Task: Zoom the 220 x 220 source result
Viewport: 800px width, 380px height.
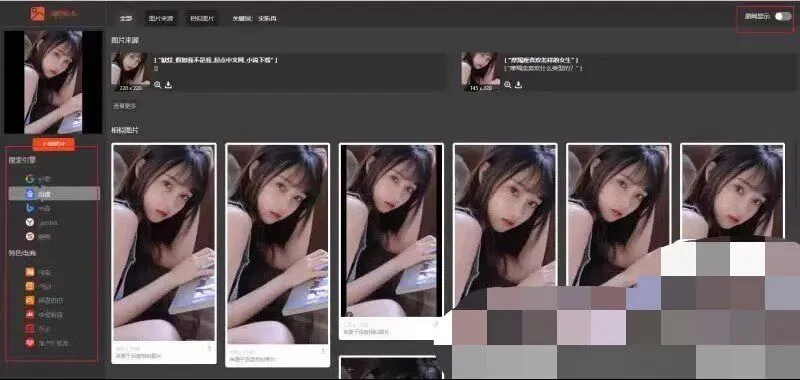Action: click(x=158, y=85)
